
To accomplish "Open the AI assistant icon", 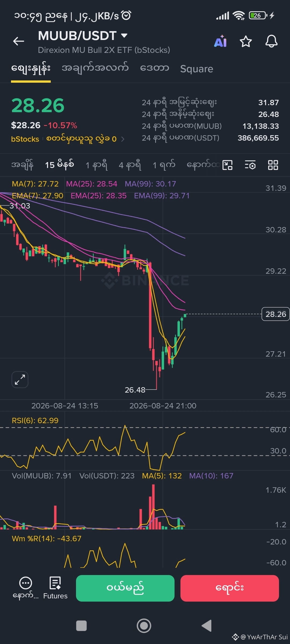I will click(x=220, y=41).
